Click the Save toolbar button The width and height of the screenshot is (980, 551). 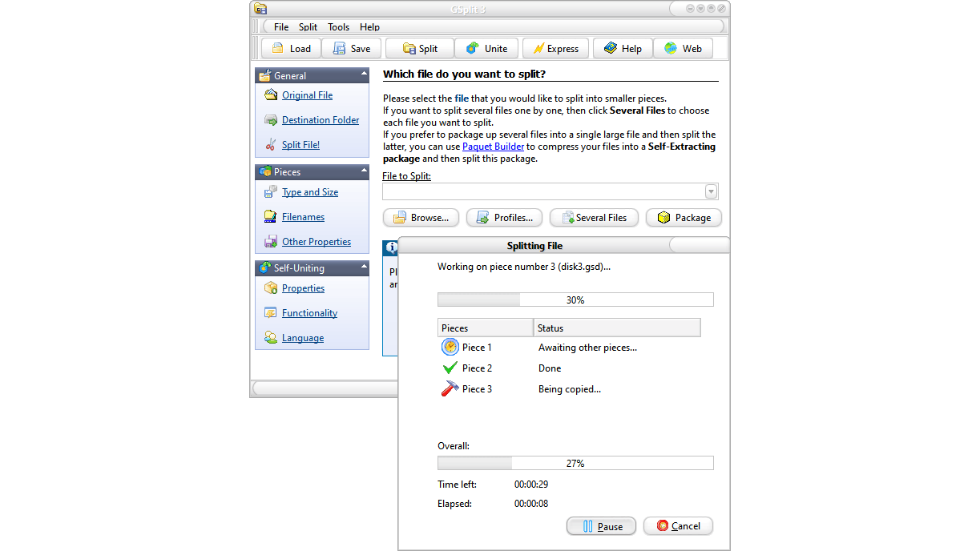pos(352,48)
